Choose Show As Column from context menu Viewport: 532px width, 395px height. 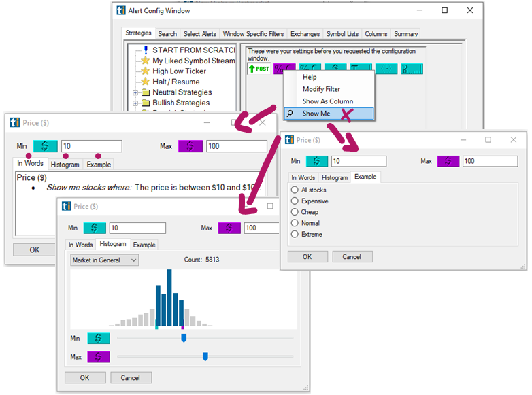coord(327,101)
